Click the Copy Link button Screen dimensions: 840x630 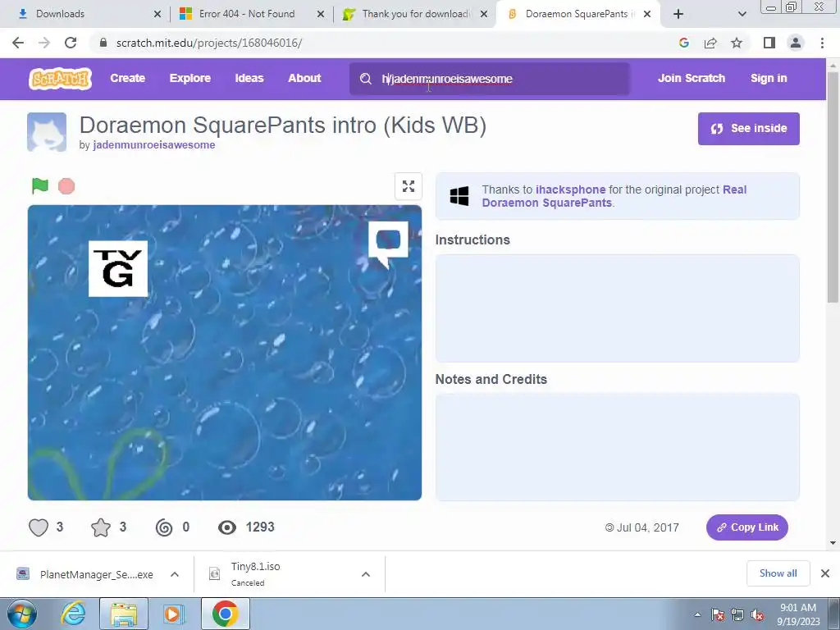(746, 527)
